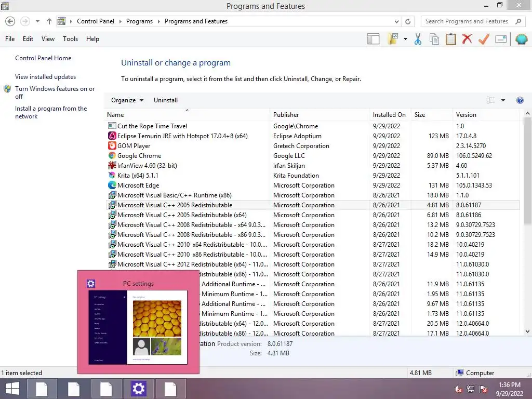The image size is (532, 399).
Task: Click the blue Help question mark icon
Action: [x=520, y=100]
